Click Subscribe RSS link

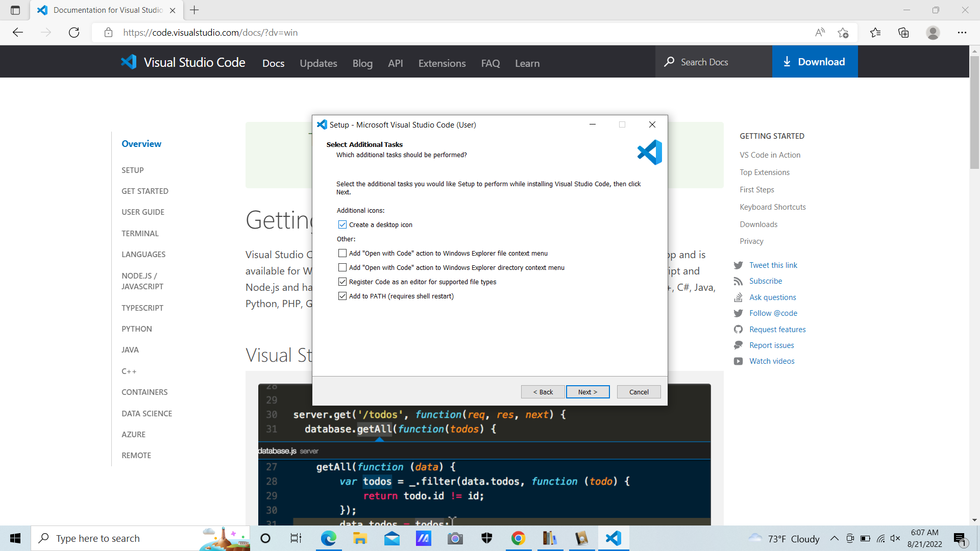click(x=765, y=281)
